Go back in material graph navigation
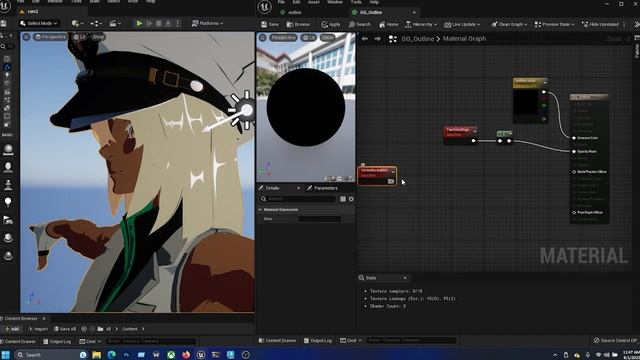 tap(365, 39)
